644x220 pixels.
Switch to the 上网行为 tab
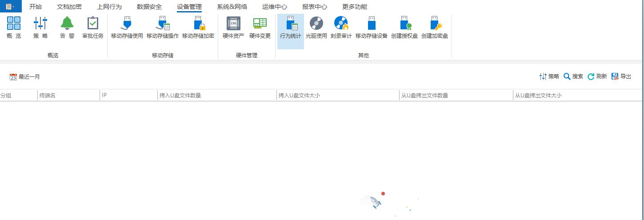(109, 7)
